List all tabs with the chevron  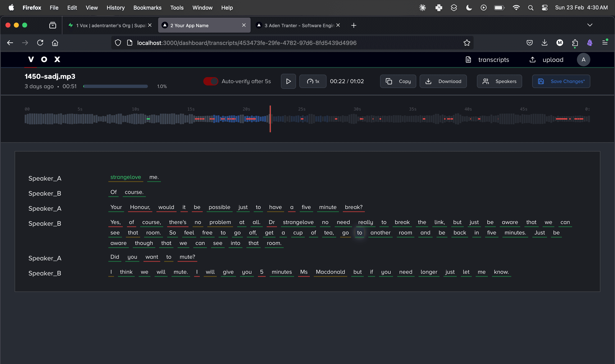click(590, 25)
